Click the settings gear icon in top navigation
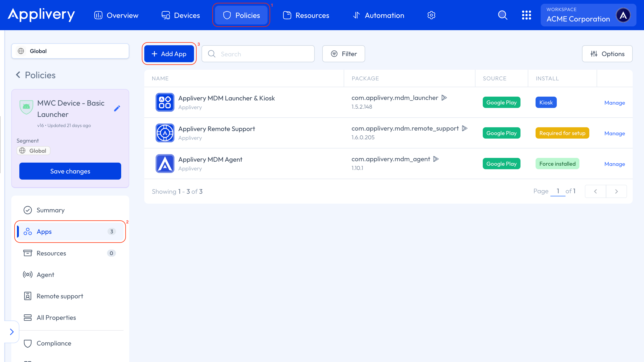 (x=431, y=15)
